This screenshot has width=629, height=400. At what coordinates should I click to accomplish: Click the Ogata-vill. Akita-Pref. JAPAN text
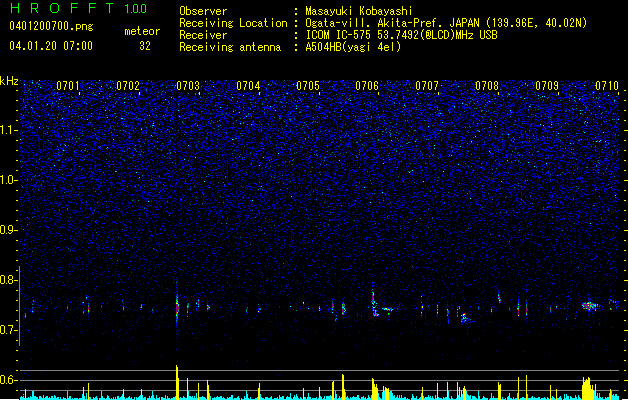(x=392, y=23)
